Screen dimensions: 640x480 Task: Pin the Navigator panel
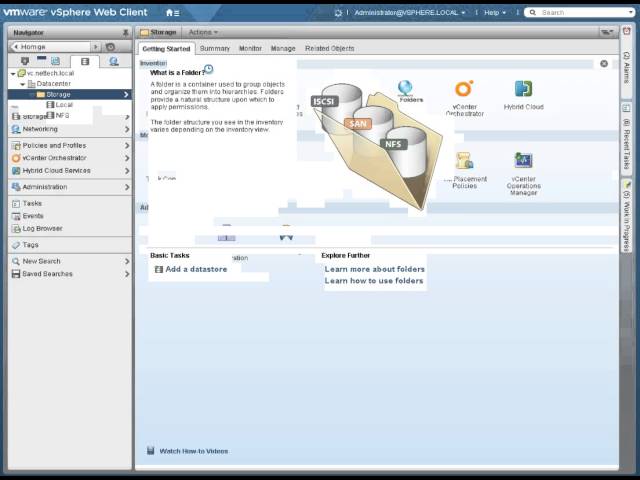pyautogui.click(x=125, y=32)
